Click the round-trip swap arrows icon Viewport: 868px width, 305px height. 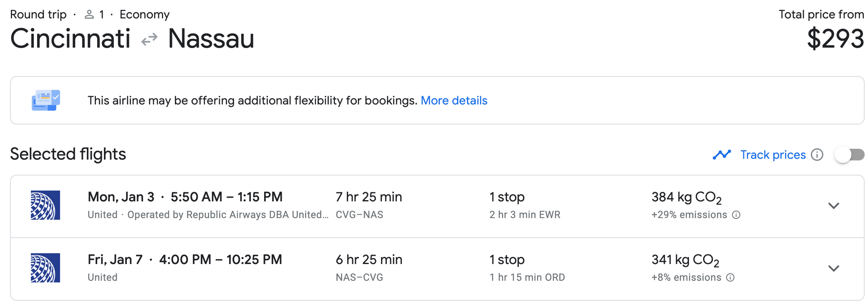click(x=149, y=39)
